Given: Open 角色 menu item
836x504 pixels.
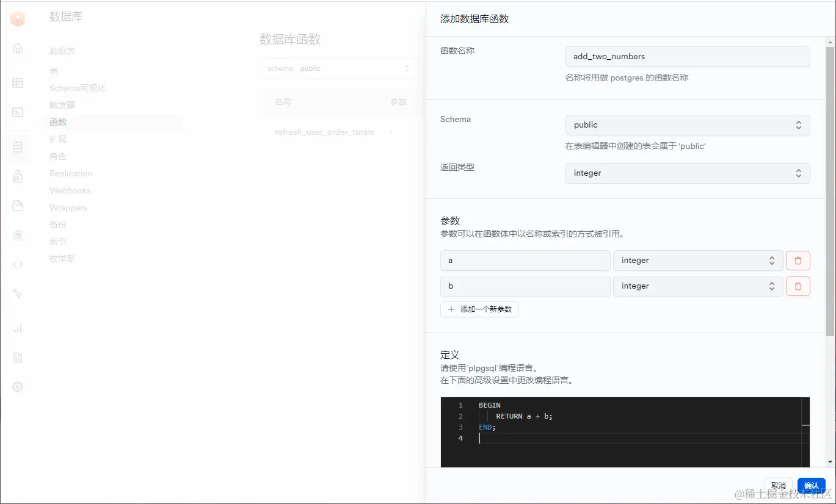Looking at the screenshot, I should coord(58,156).
